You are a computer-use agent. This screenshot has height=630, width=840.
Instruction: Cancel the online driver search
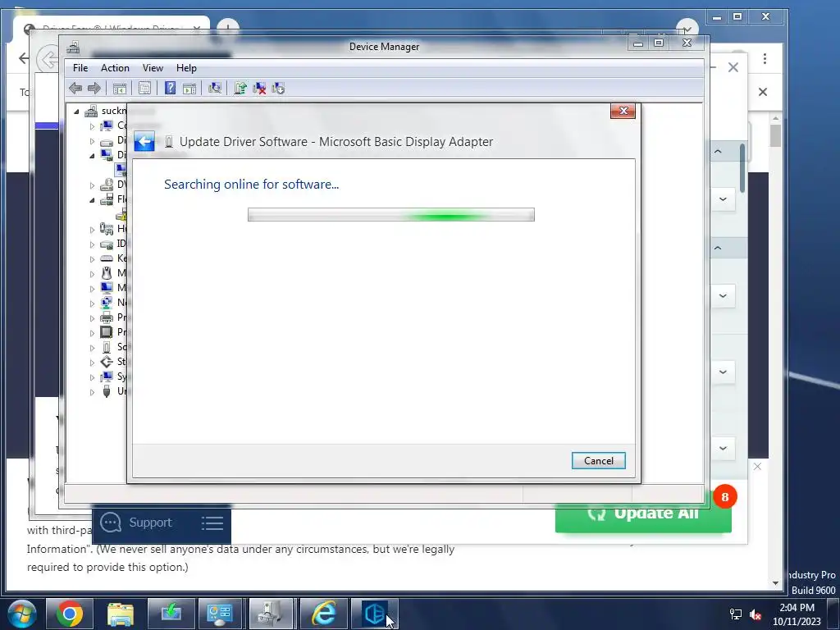click(598, 461)
